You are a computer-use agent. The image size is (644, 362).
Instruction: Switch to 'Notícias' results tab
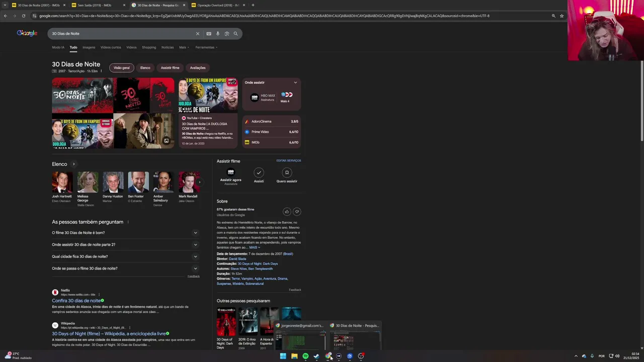(x=168, y=47)
